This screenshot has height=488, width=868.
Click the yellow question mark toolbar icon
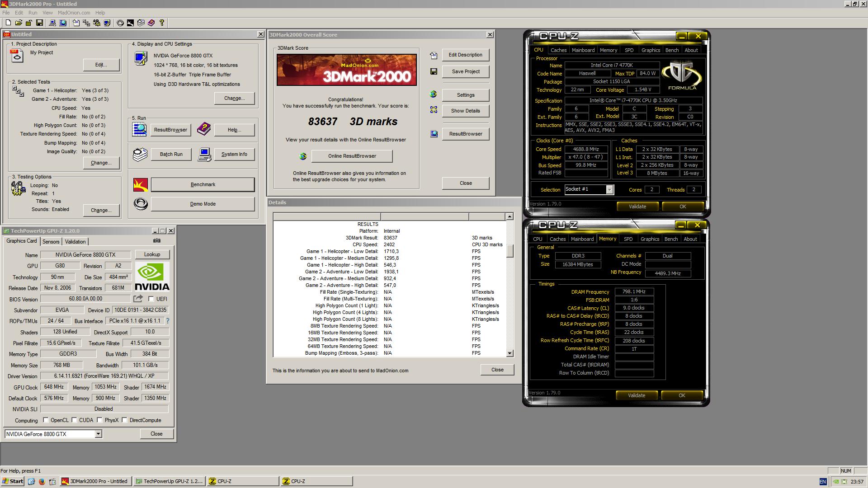tap(161, 23)
